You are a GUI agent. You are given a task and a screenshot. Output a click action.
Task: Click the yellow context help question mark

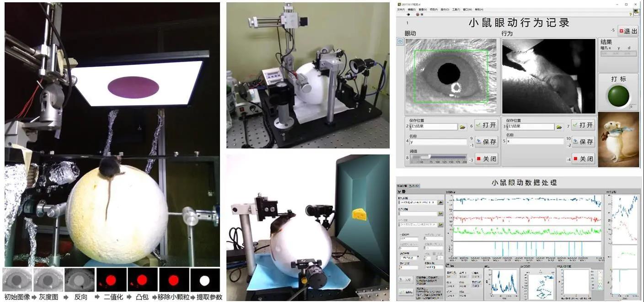click(x=631, y=14)
